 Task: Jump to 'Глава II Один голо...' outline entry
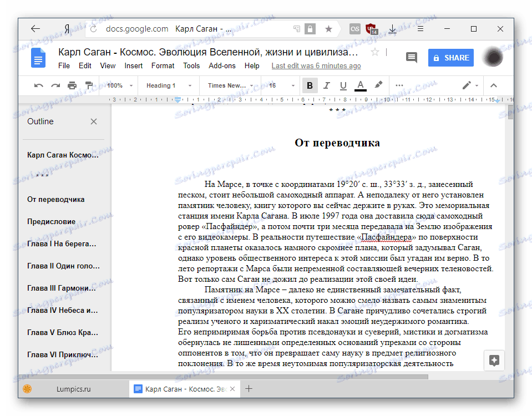63,266
